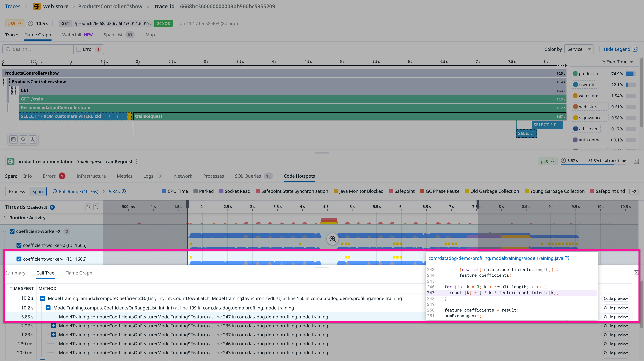Open the threads search magnifier icon
This screenshot has width=644, height=361.
click(89, 207)
